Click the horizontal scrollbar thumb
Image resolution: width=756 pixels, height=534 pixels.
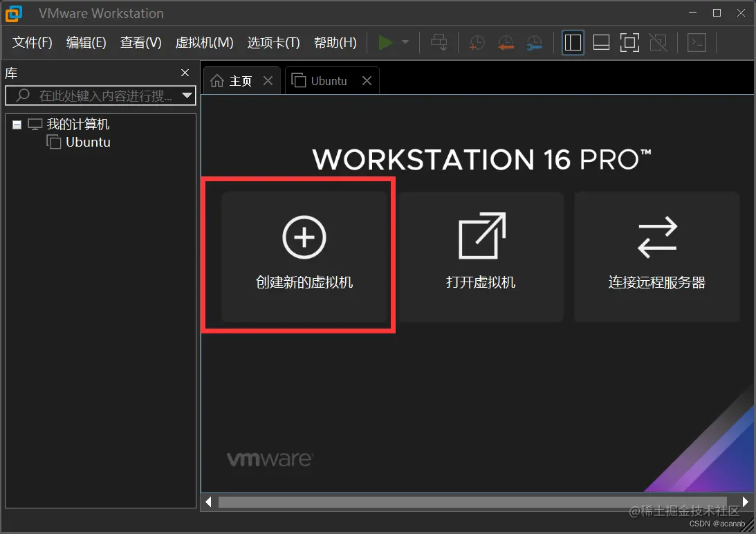tap(472, 501)
